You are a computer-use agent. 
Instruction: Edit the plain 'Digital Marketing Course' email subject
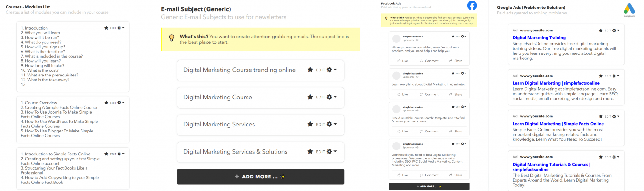click(320, 97)
